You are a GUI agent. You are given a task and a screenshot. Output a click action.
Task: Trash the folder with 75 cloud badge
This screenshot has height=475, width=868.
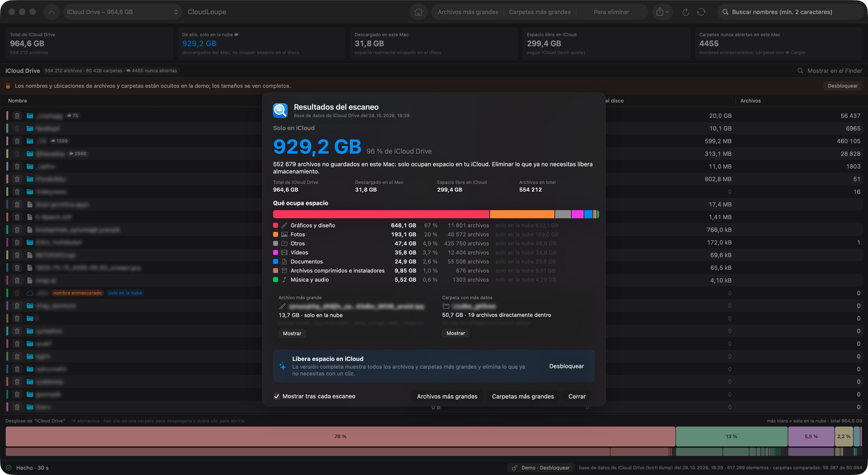coord(17,116)
